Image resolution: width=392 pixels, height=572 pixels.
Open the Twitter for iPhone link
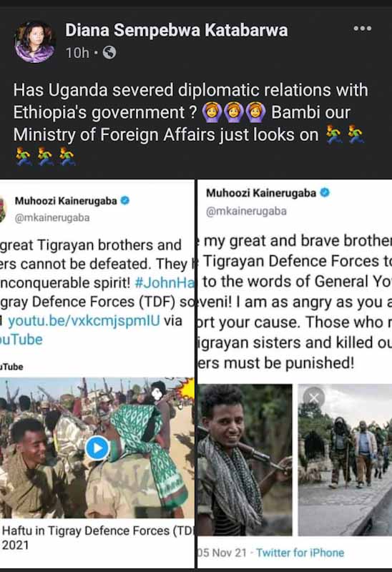(300, 553)
